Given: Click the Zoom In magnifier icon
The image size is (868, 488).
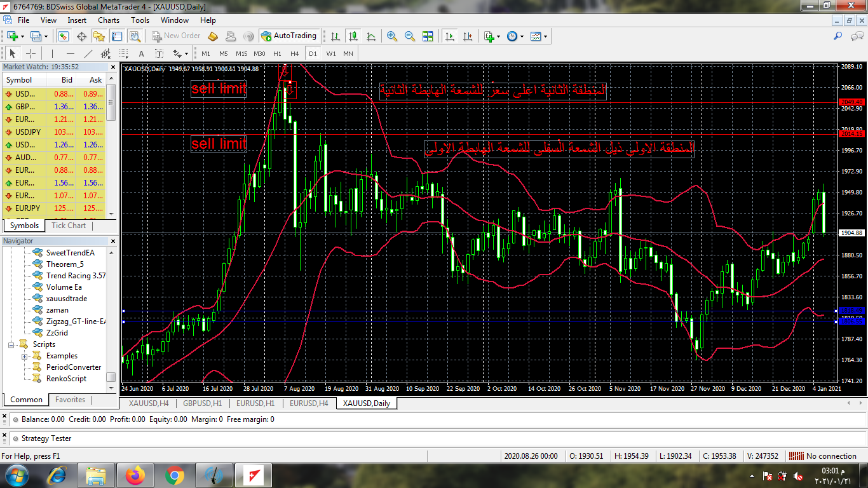Looking at the screenshot, I should click(x=392, y=36).
